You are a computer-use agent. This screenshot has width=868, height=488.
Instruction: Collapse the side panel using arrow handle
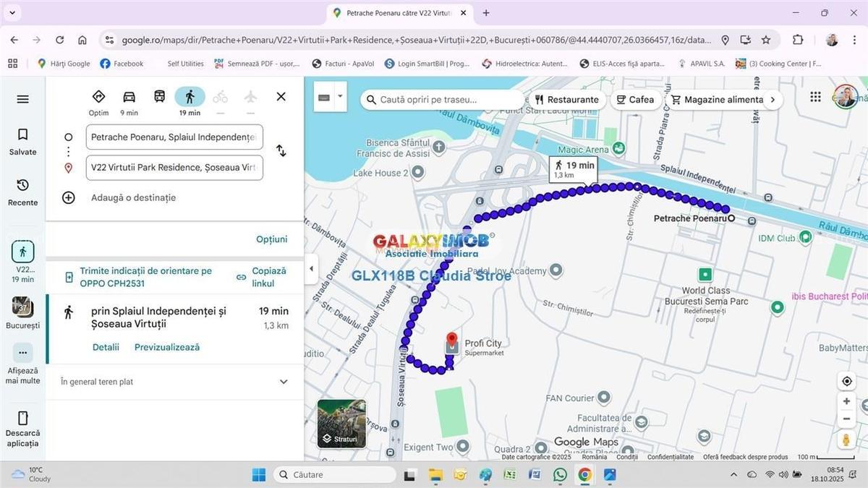click(x=311, y=268)
